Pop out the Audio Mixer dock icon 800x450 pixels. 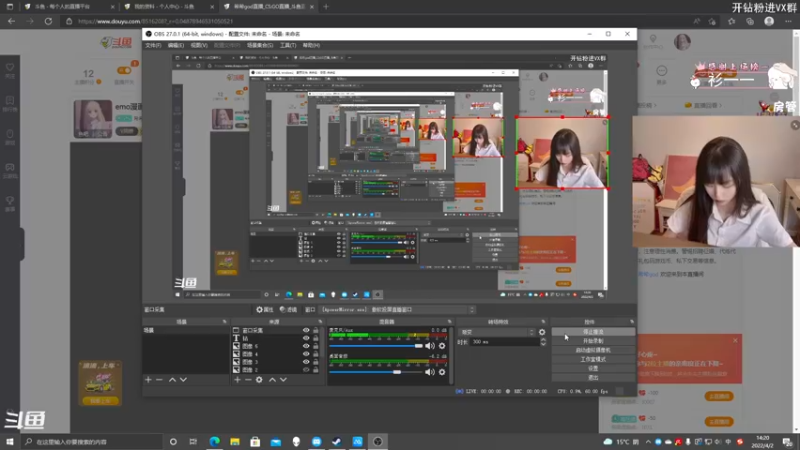click(x=449, y=322)
